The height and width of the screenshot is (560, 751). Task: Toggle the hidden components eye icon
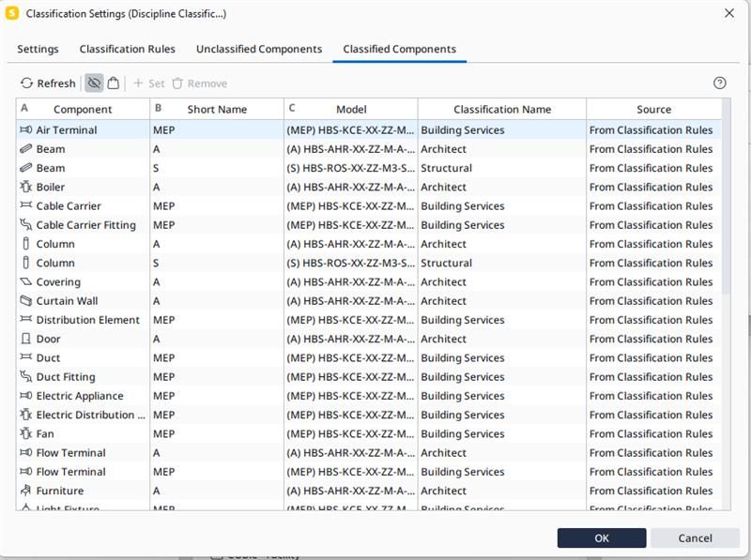pos(95,83)
